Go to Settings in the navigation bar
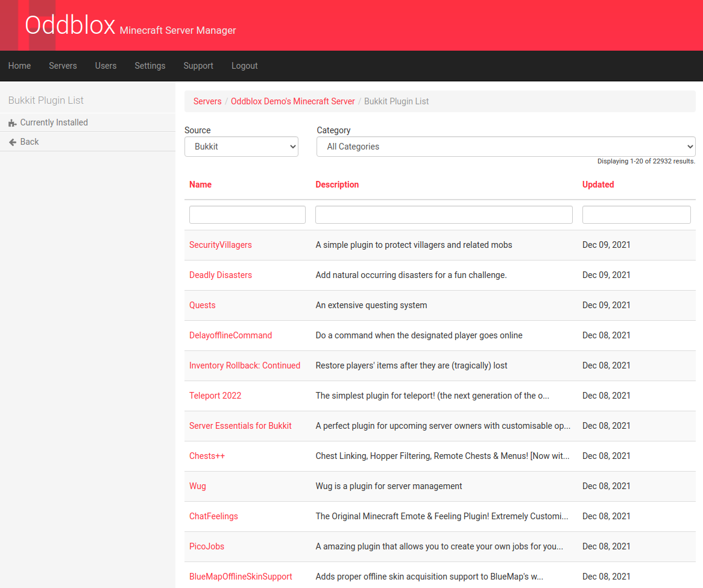Viewport: 703px width, 588px height. click(150, 66)
